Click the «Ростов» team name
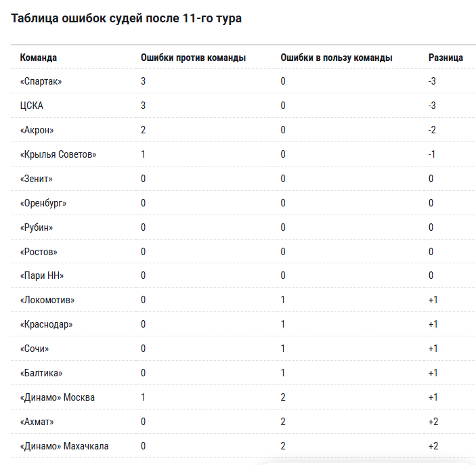The image size is (476, 465). coord(39,252)
